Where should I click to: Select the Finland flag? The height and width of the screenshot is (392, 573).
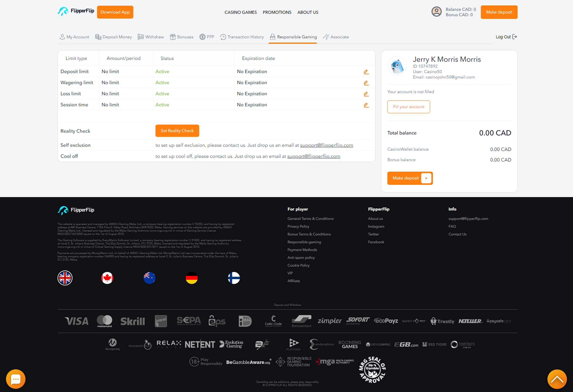(234, 278)
